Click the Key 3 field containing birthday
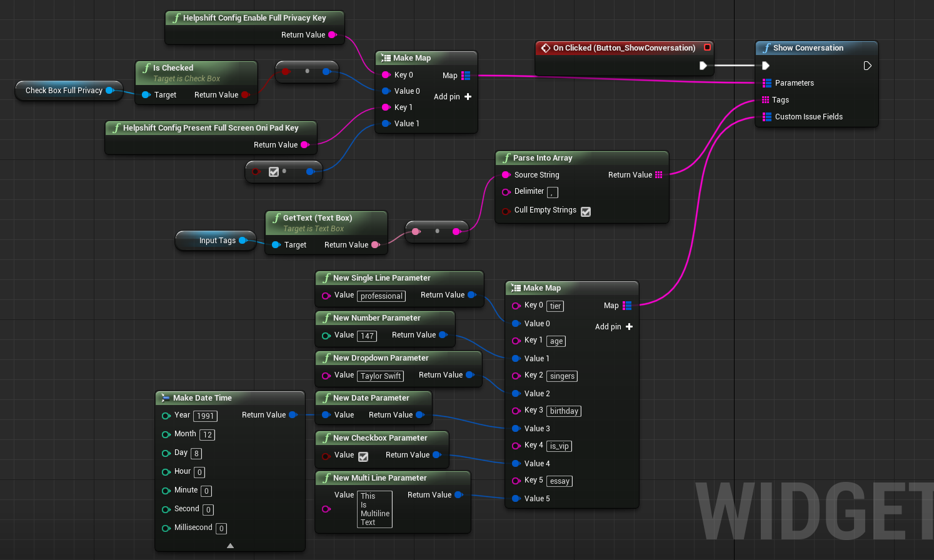 (564, 411)
